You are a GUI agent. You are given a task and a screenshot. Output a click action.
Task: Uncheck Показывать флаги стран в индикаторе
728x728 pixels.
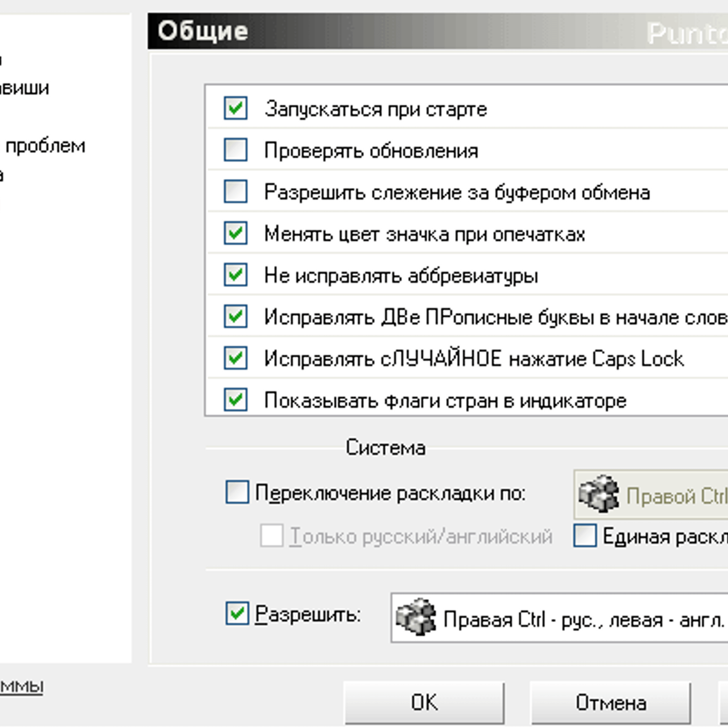click(x=236, y=399)
